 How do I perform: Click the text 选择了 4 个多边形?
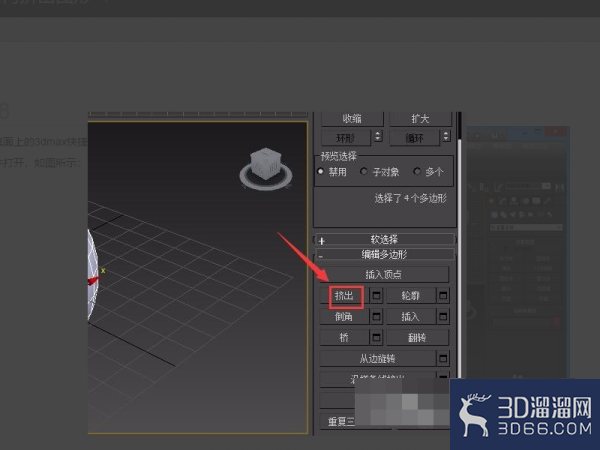411,198
